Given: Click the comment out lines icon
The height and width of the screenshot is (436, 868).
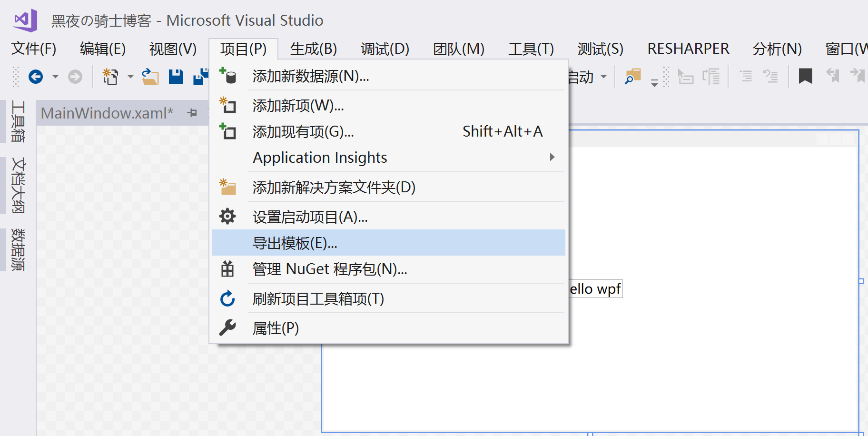Looking at the screenshot, I should 746,76.
